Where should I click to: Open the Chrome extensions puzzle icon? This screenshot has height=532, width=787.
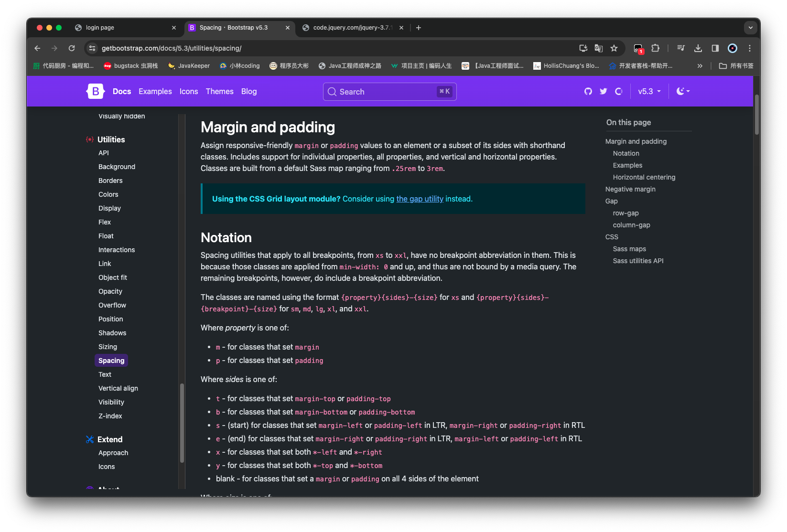pyautogui.click(x=656, y=48)
